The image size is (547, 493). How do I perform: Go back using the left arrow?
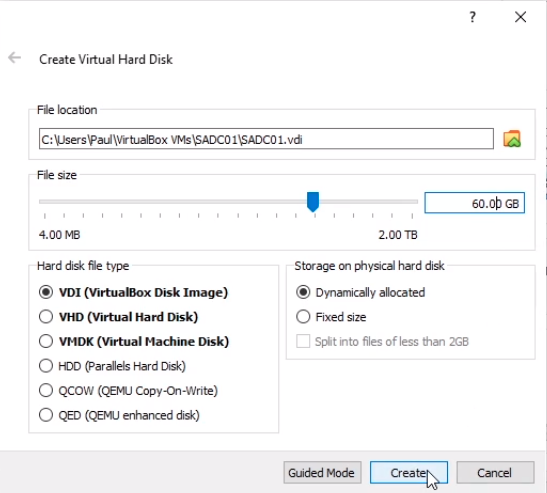pyautogui.click(x=14, y=58)
